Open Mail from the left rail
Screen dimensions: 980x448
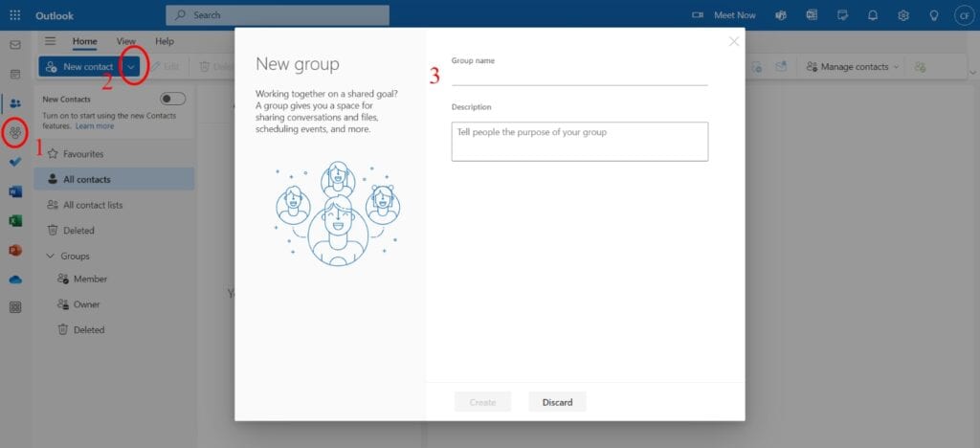point(15,45)
